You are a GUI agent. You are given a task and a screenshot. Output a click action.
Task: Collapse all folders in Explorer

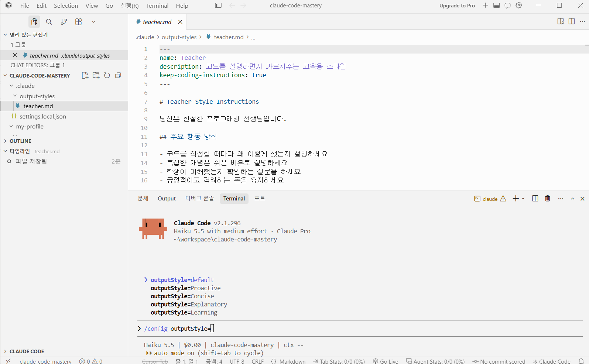[118, 75]
